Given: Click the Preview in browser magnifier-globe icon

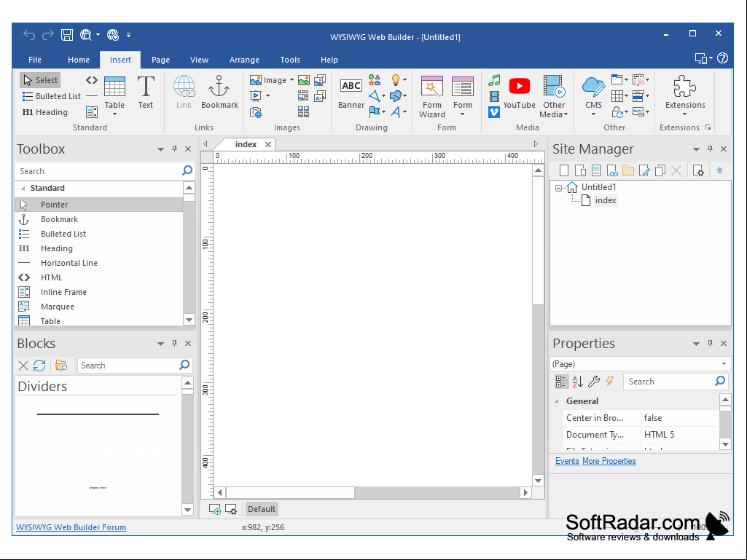Looking at the screenshot, I should [x=86, y=35].
